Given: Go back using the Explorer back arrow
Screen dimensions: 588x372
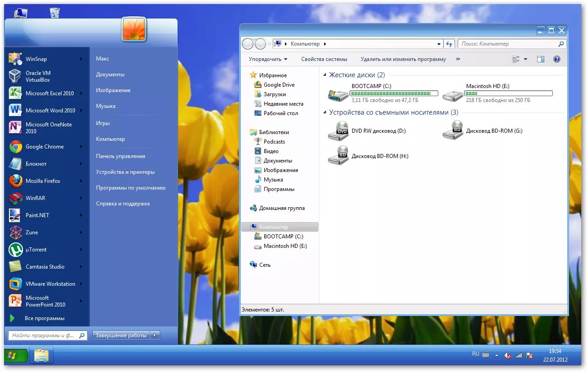Looking at the screenshot, I should [x=248, y=44].
